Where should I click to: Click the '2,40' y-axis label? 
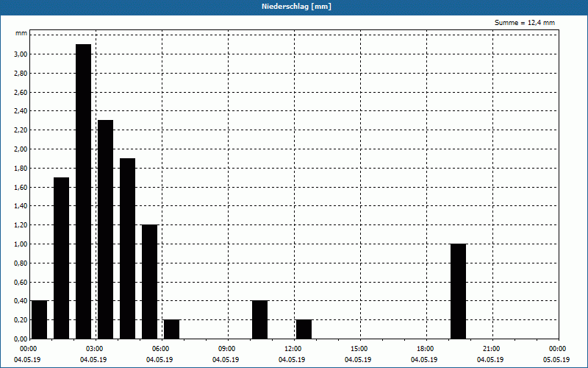(x=21, y=111)
